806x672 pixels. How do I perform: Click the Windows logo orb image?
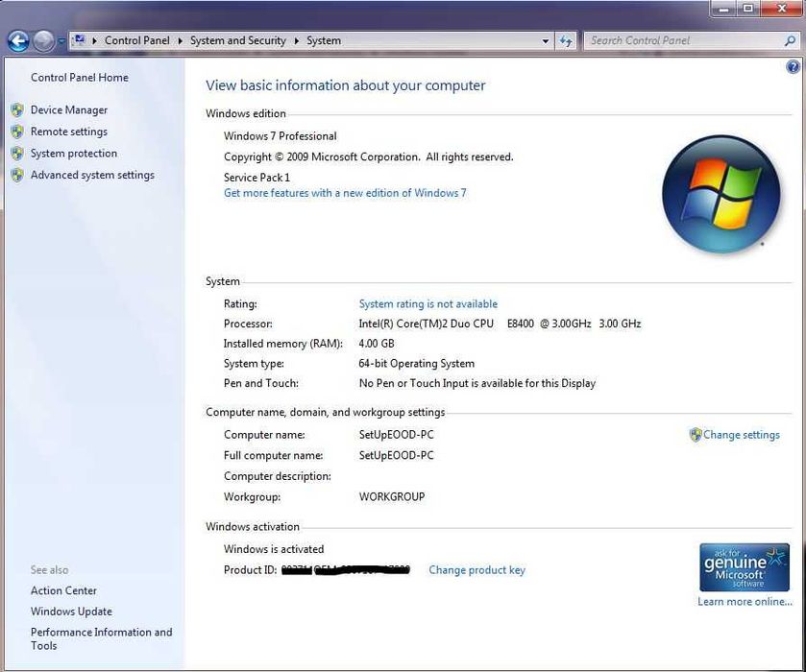click(721, 194)
